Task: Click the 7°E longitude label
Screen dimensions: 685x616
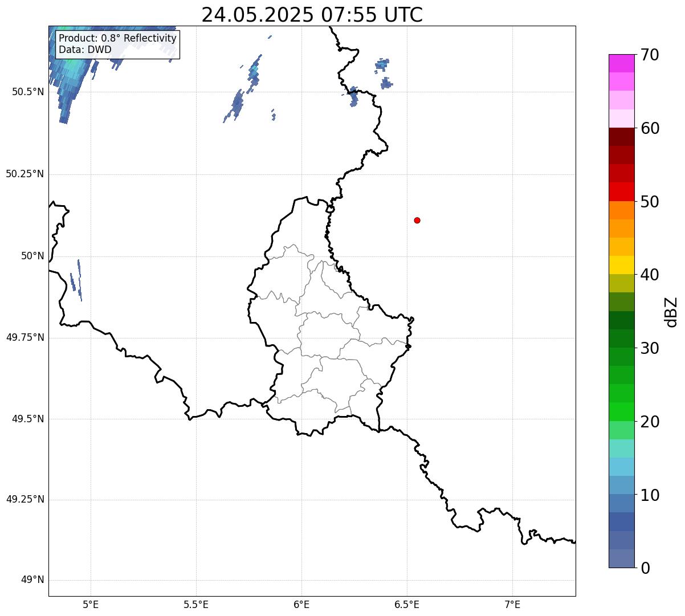Action: click(x=512, y=605)
